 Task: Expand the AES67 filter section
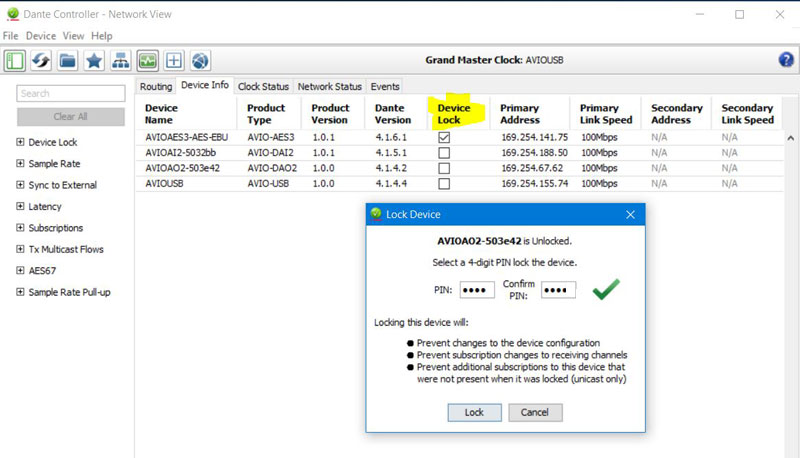click(20, 271)
